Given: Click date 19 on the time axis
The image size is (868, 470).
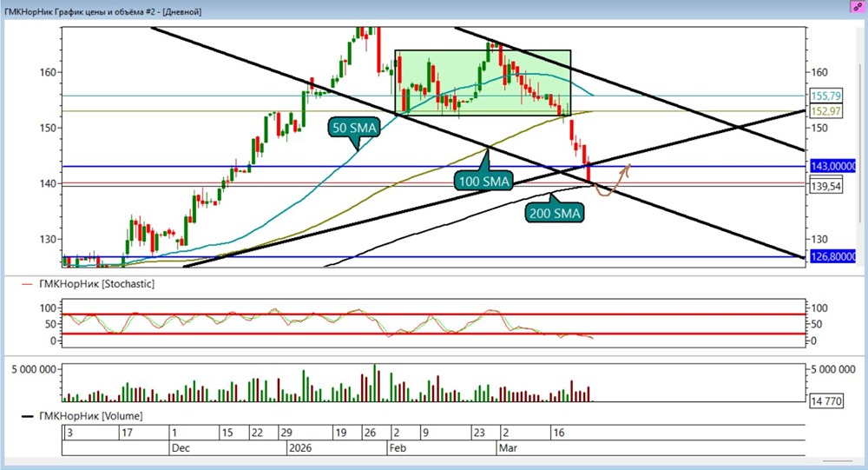Looking at the screenshot, I should click(340, 433).
